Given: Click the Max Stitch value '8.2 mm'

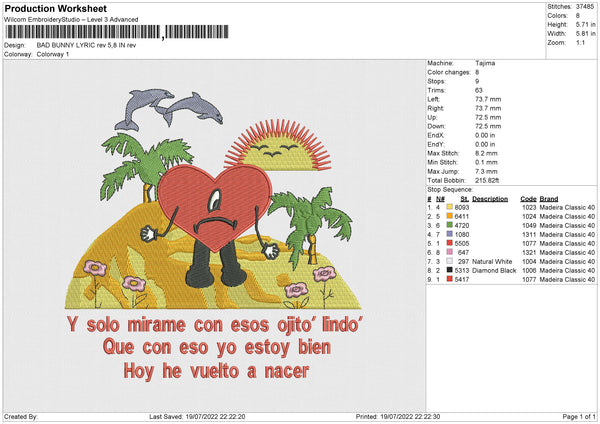Looking at the screenshot, I should click(486, 153).
